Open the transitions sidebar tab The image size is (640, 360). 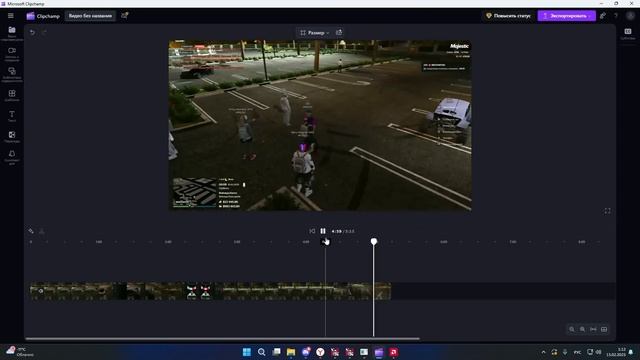pyautogui.click(x=12, y=137)
